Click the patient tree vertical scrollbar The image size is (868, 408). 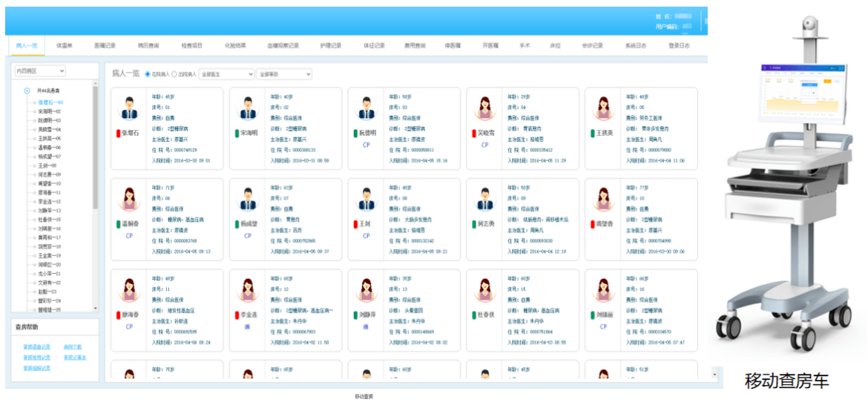click(95, 148)
